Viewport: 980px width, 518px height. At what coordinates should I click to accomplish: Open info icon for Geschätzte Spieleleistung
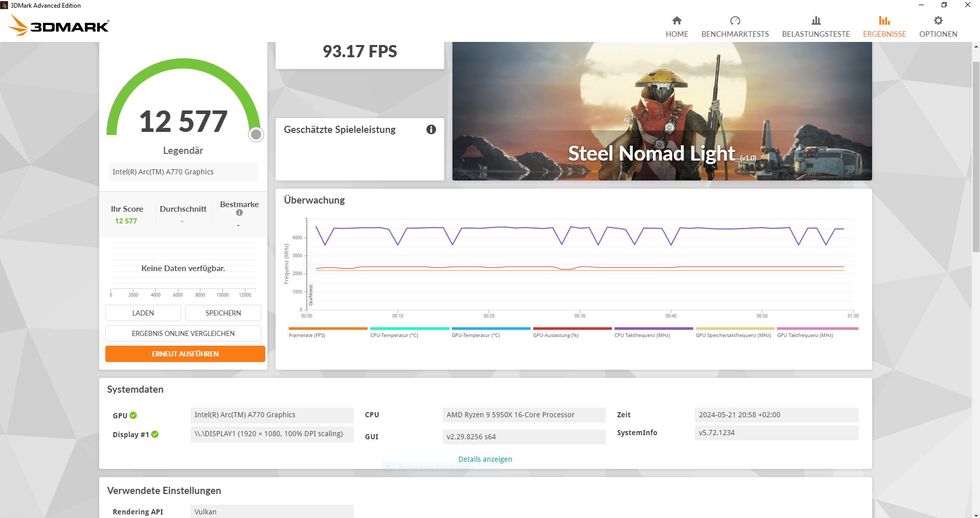click(431, 129)
